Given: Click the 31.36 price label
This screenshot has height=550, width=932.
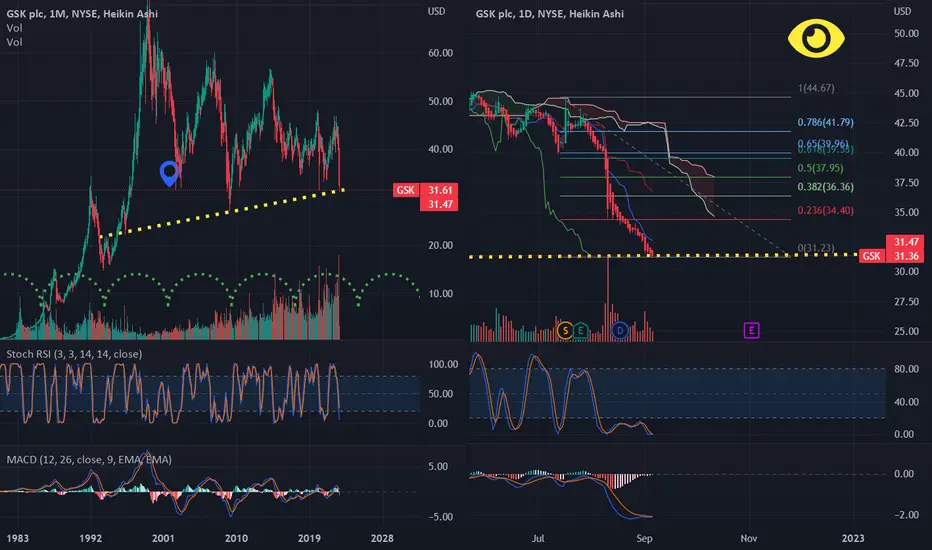Looking at the screenshot, I should [906, 256].
